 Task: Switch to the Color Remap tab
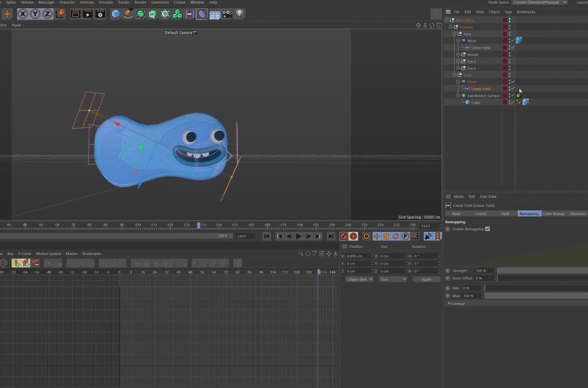(x=553, y=214)
